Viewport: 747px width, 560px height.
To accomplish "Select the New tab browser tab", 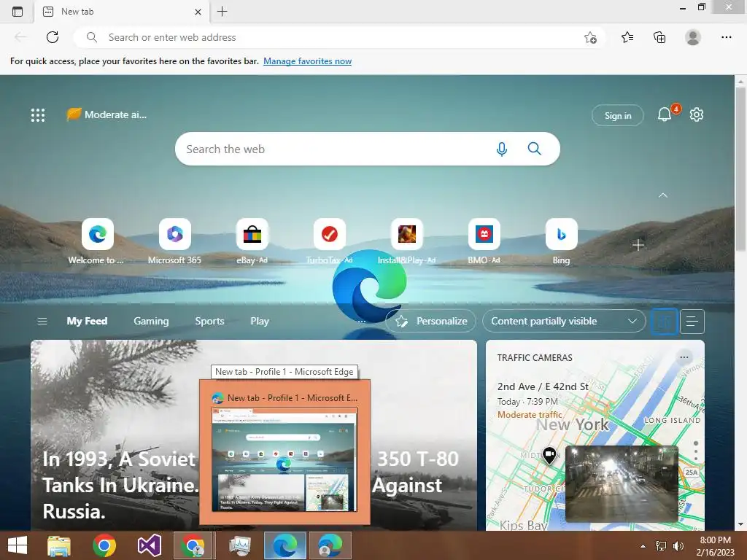I will pyautogui.click(x=122, y=12).
